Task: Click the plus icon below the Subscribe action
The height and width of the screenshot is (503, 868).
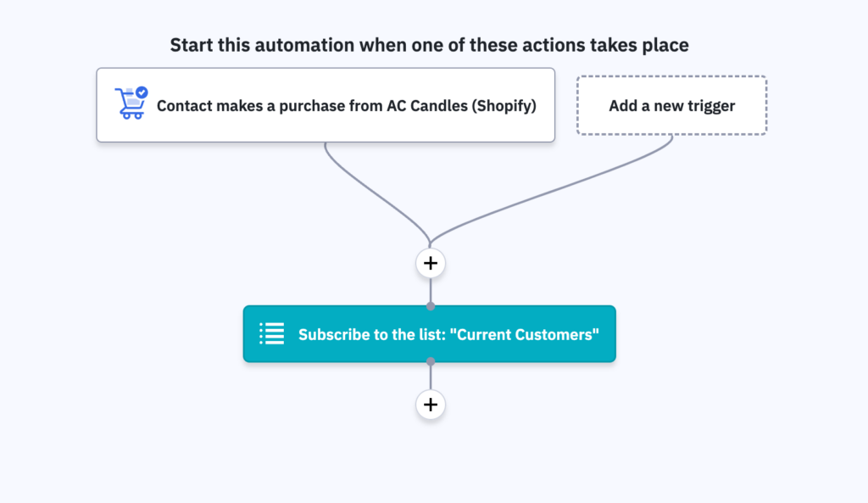Action: coord(431,405)
